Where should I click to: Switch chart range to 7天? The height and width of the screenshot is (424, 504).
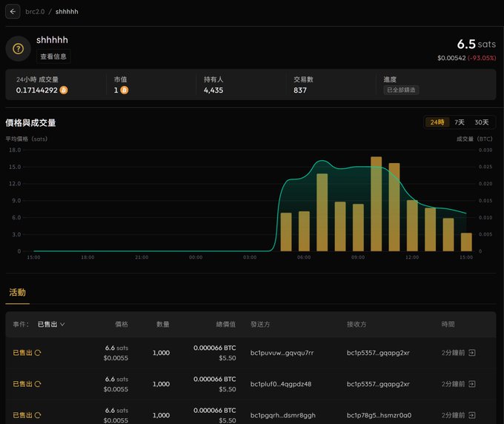point(460,122)
